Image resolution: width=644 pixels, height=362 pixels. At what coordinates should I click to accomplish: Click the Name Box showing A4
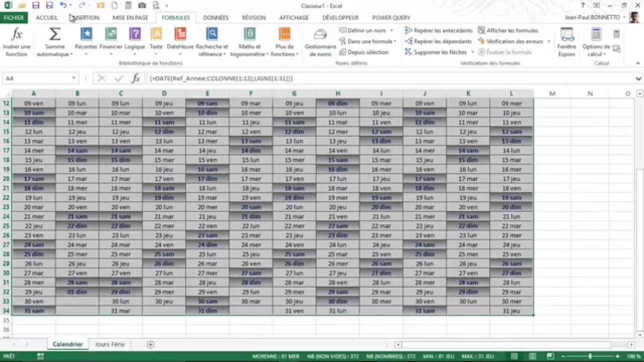click(36, 78)
